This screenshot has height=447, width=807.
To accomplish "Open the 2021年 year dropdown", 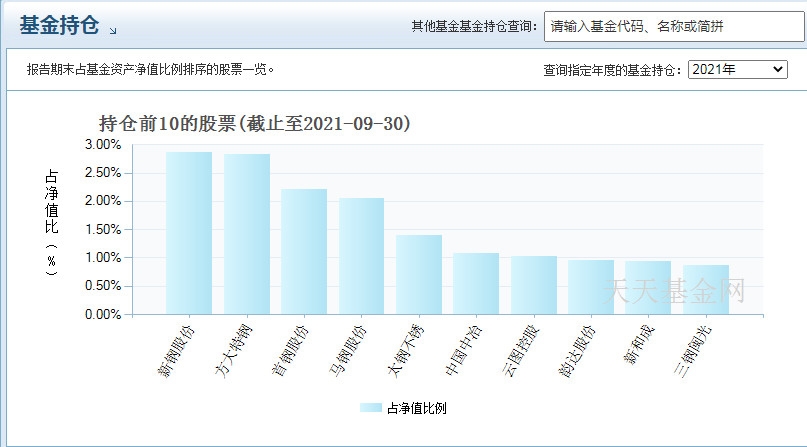I will click(x=738, y=69).
